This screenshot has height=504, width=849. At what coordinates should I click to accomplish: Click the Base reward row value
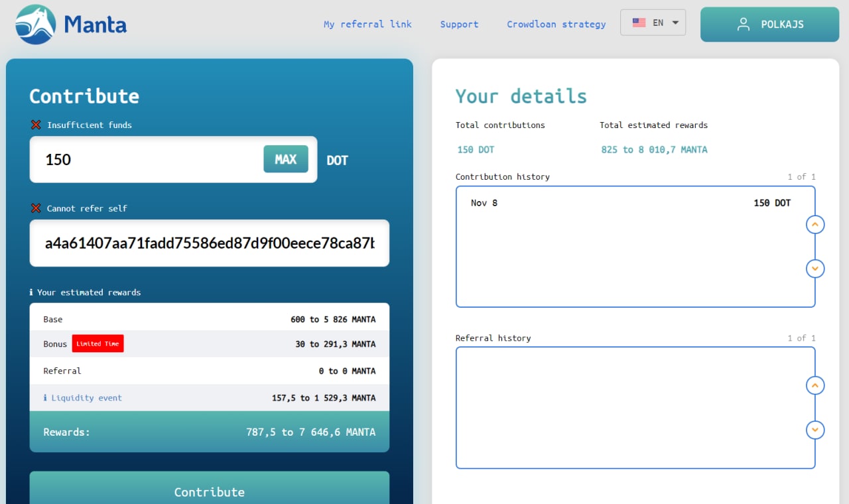click(x=333, y=320)
